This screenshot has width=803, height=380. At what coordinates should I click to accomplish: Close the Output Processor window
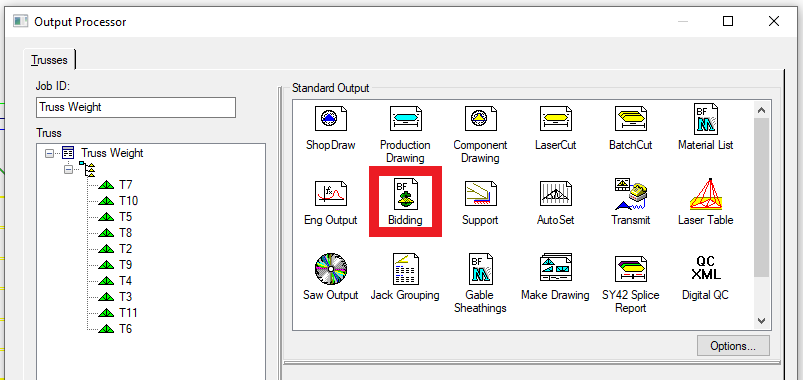pos(774,21)
